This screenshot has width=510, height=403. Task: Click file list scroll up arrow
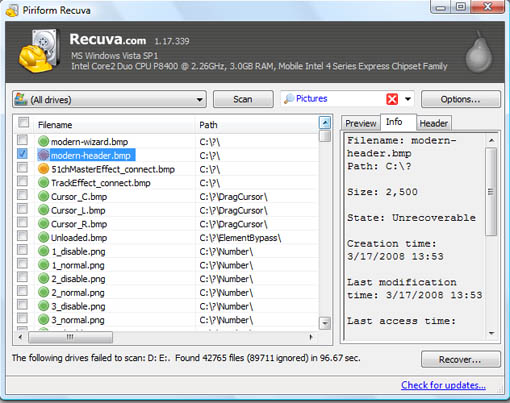coord(325,123)
